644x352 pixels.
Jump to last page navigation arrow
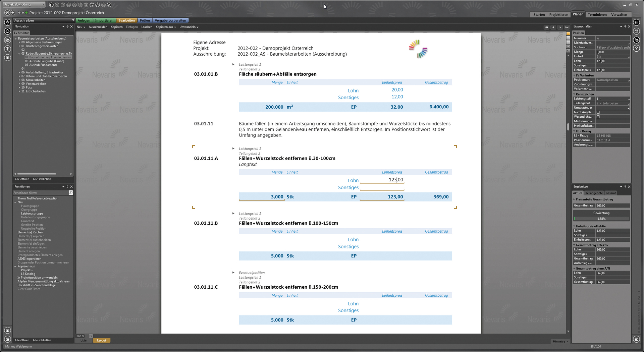point(567,27)
